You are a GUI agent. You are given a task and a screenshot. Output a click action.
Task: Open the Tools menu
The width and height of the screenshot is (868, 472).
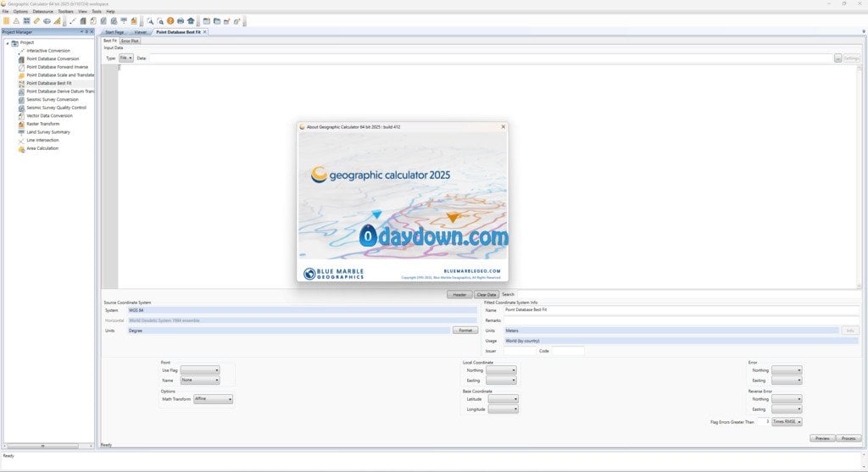coord(97,12)
